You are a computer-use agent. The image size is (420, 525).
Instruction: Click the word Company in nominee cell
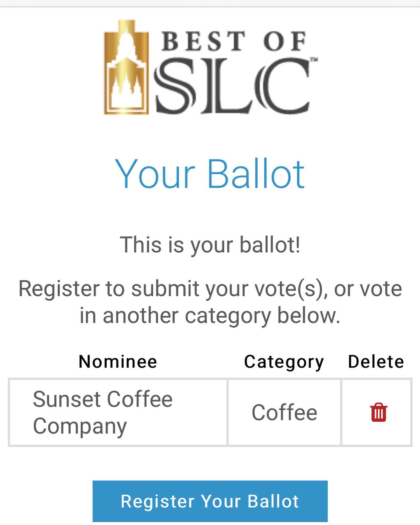[x=80, y=426]
